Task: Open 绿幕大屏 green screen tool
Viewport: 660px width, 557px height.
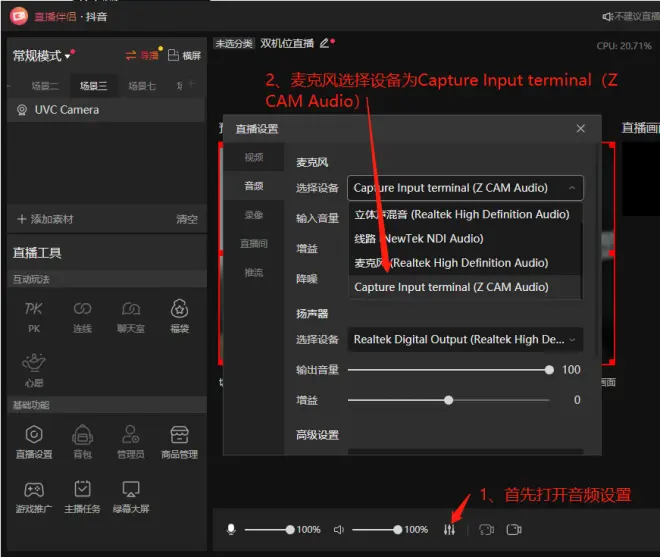Action: tap(131, 497)
